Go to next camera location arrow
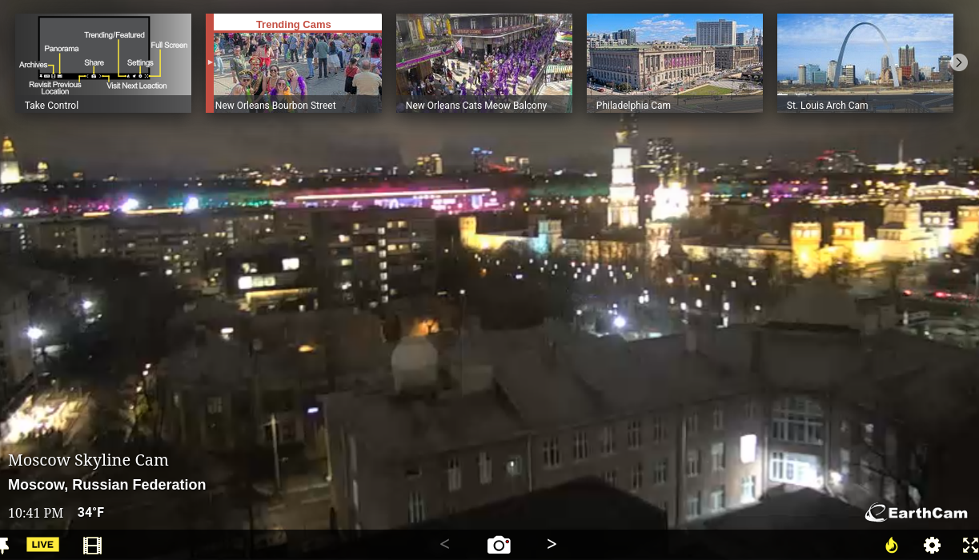Viewport: 979px width, 560px height. (x=552, y=544)
